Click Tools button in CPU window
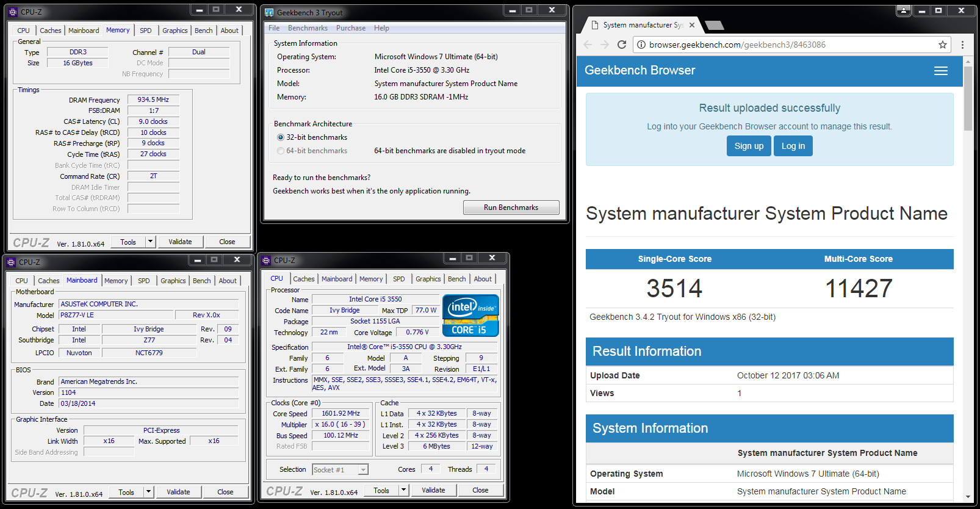 coord(381,490)
